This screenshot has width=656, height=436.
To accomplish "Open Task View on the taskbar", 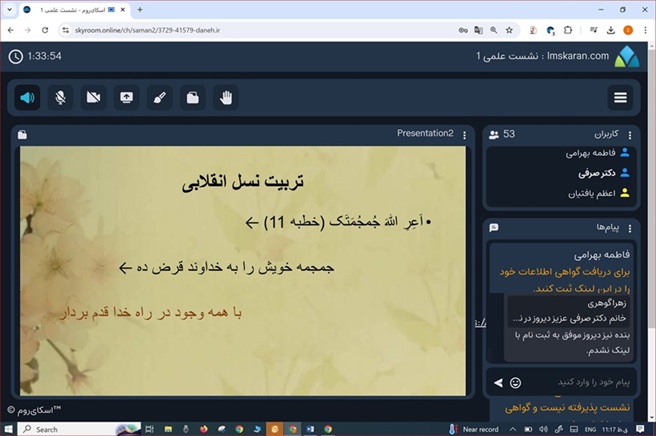I will click(149, 429).
